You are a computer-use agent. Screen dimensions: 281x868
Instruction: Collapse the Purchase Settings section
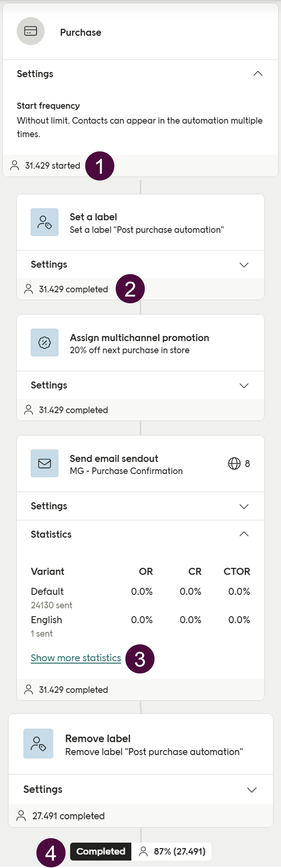pos(258,74)
